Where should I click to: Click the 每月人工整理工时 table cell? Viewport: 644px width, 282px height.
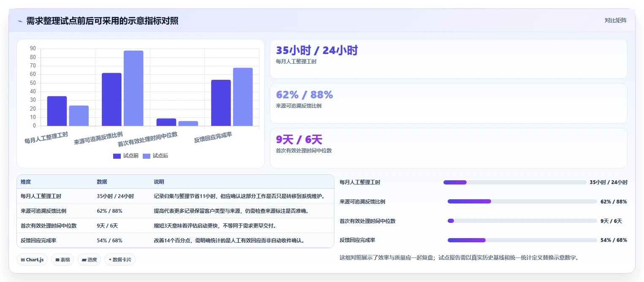tap(41, 196)
